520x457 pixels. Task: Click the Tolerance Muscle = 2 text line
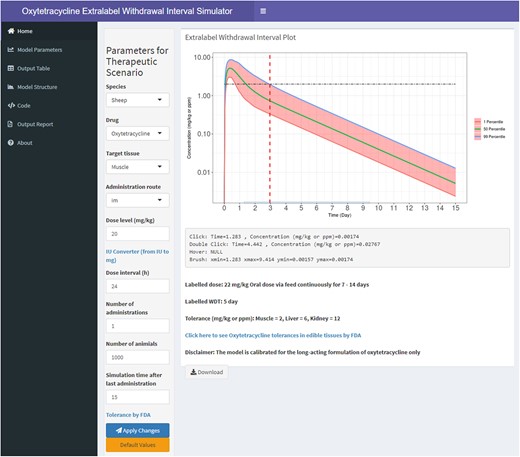click(262, 318)
